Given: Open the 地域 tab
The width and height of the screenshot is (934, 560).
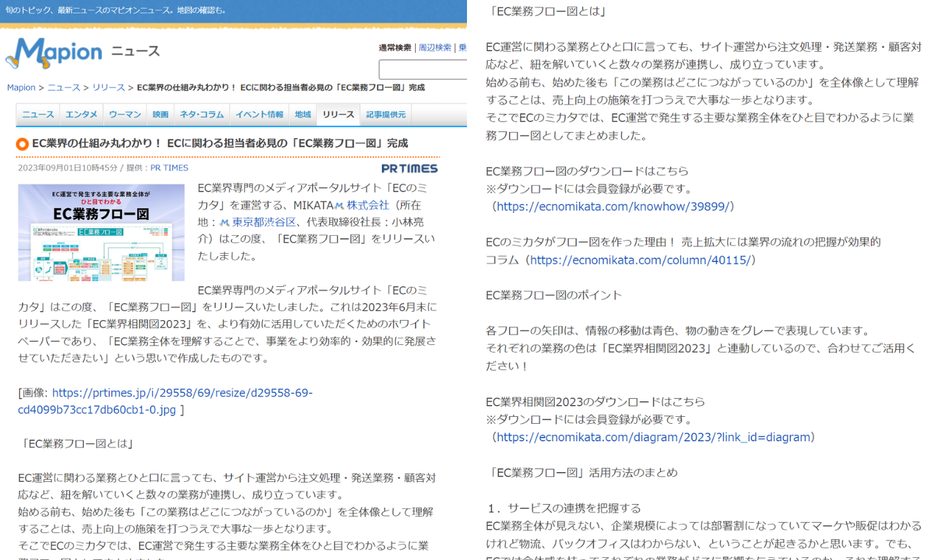Looking at the screenshot, I should (x=303, y=115).
